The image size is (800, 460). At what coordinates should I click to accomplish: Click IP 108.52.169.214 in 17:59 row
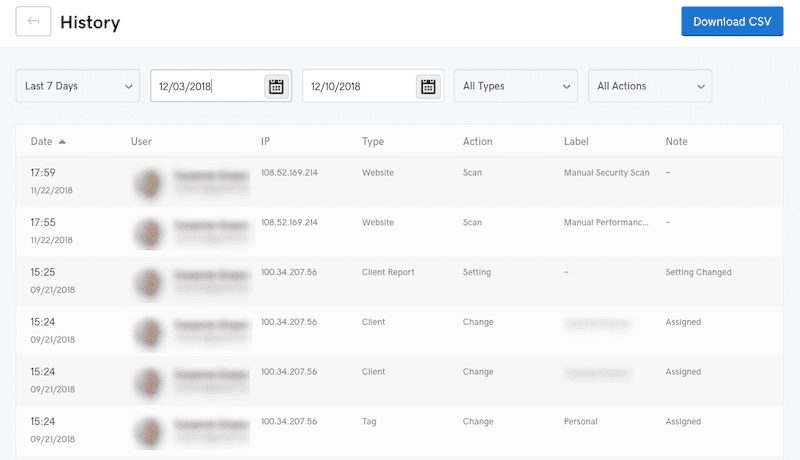point(289,172)
